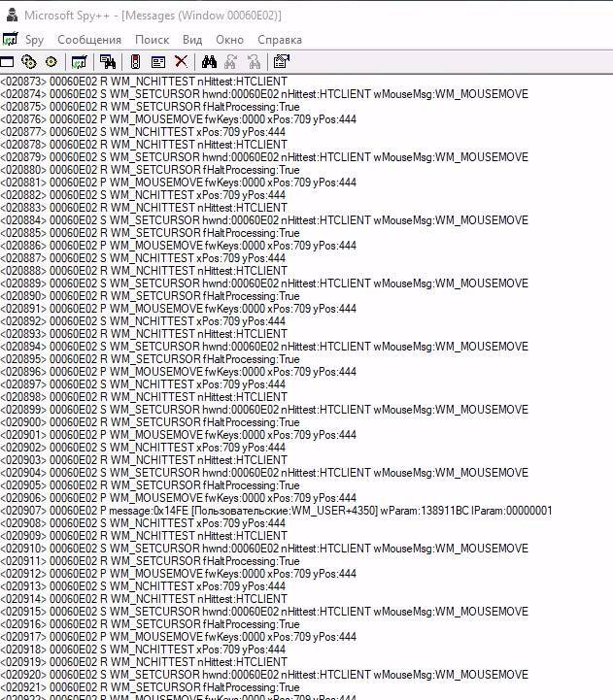Select log line <020920> WM_SETCURSOR

tap(264, 675)
